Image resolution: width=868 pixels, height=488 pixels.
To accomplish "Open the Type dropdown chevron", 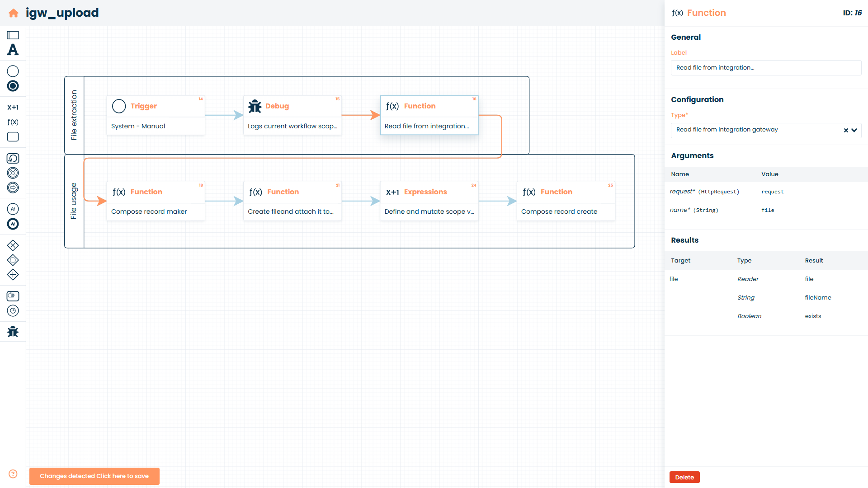I will pyautogui.click(x=854, y=130).
